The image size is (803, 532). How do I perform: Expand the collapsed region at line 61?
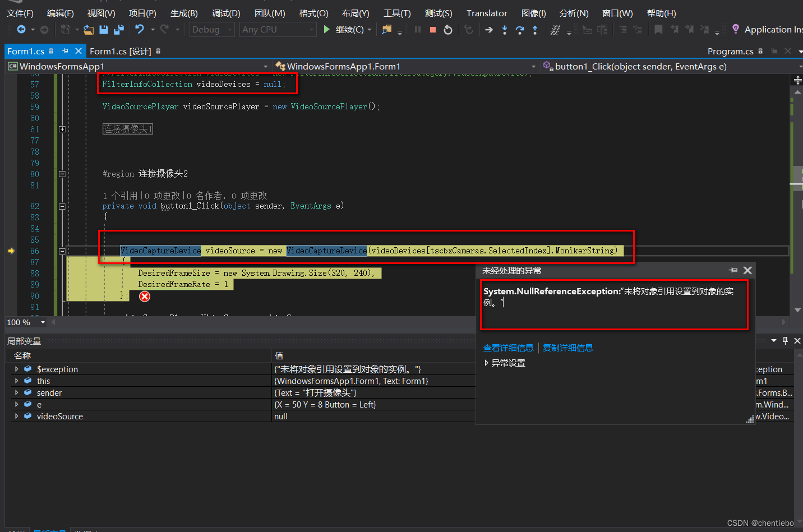click(62, 129)
